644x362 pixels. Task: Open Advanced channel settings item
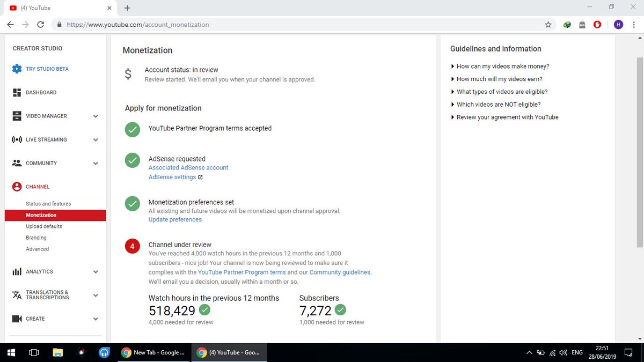click(x=37, y=249)
